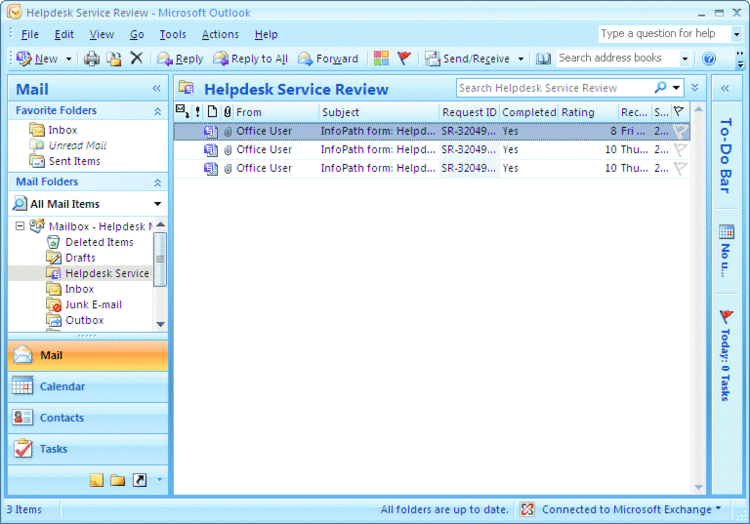Open the All Mail Items dropdown
750x524 pixels.
tap(157, 204)
